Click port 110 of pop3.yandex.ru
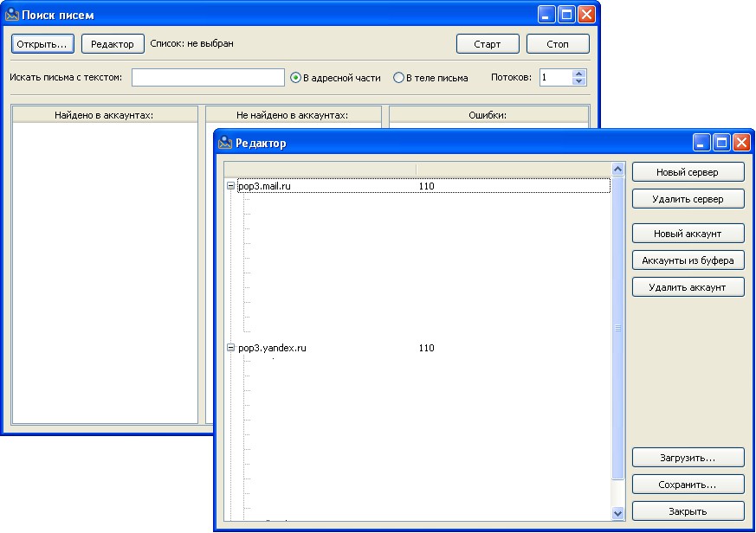 (427, 348)
